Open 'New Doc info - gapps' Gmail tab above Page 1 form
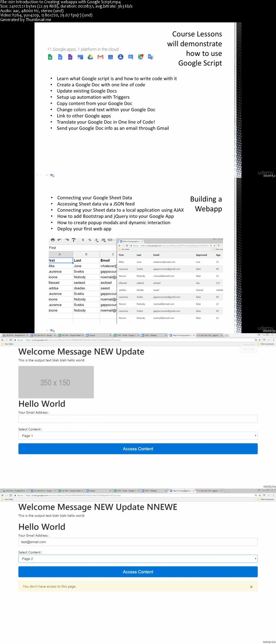276x644 pixels. [x=210, y=335]
